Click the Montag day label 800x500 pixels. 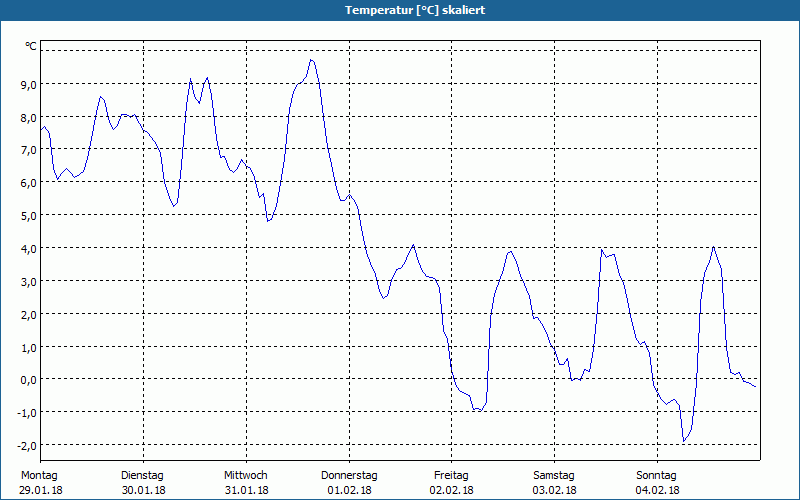(x=39, y=476)
